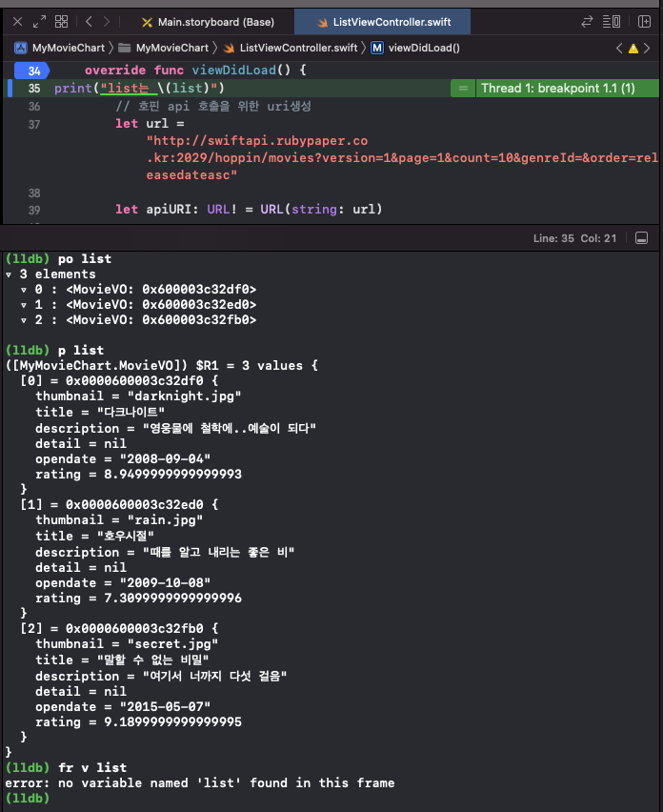
Task: Jump to previous issue arrow
Action: point(619,49)
